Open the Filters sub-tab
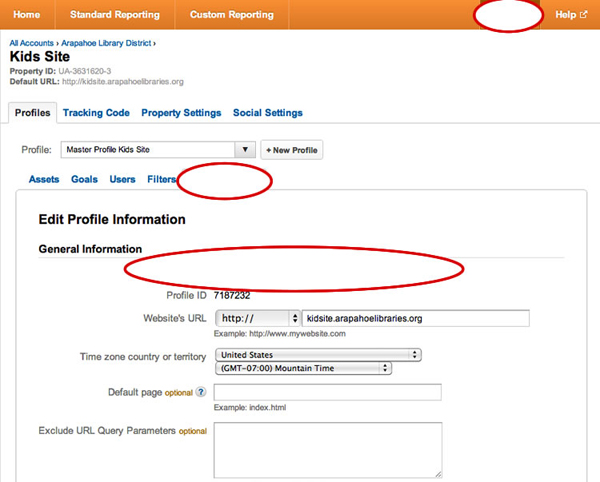This screenshot has width=600, height=482. pyautogui.click(x=161, y=180)
